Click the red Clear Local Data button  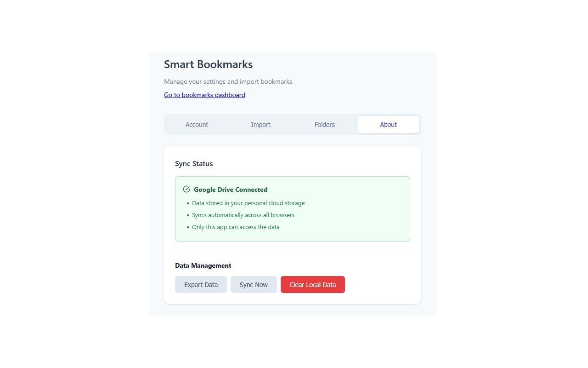pyautogui.click(x=313, y=284)
